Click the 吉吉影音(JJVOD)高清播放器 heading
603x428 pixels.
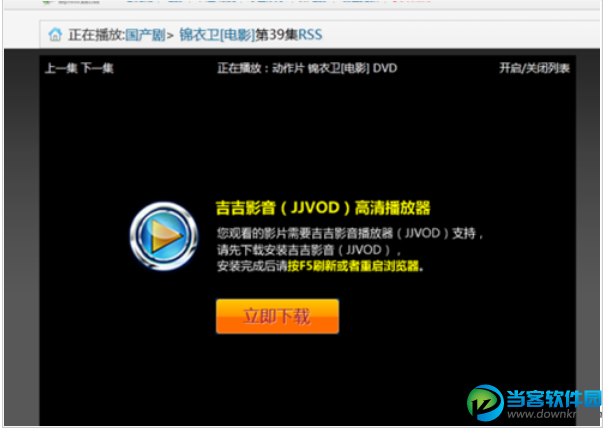(323, 208)
